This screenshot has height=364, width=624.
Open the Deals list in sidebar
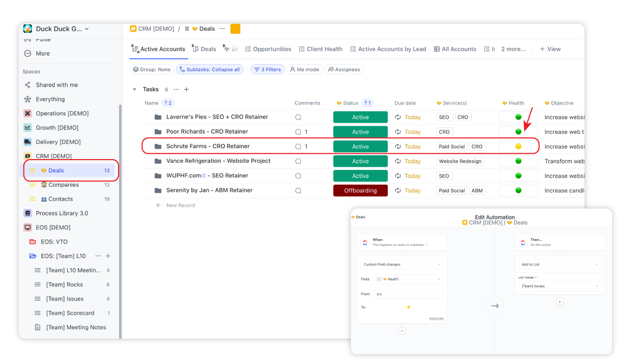click(x=69, y=171)
